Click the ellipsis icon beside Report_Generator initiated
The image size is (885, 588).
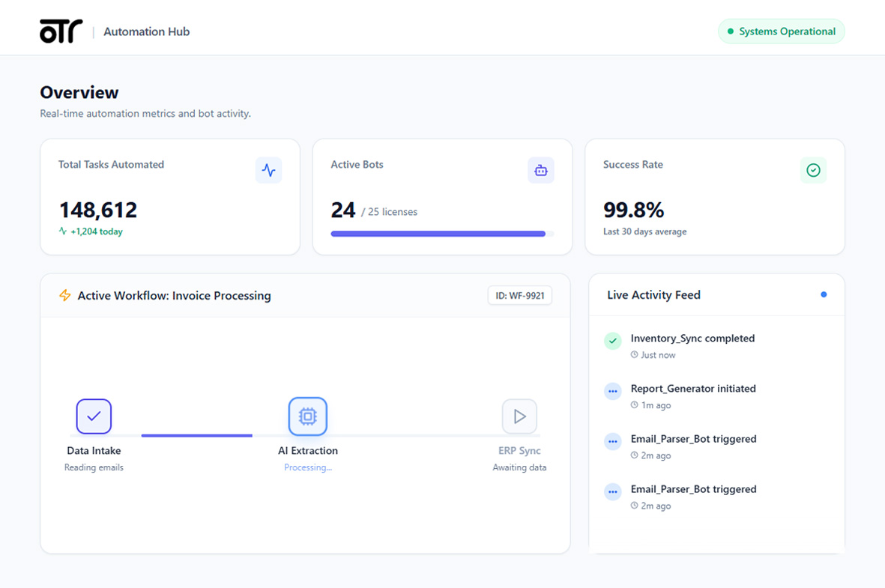612,391
